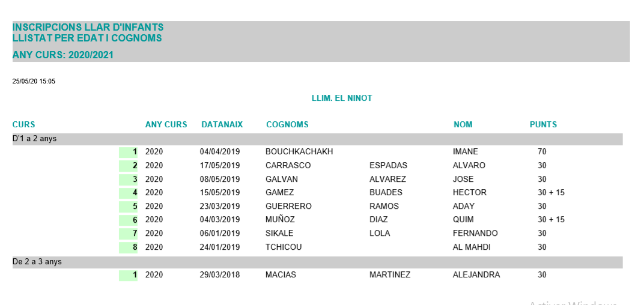Select the NOM column header
Viewport: 644px width, 305px height.
pyautogui.click(x=463, y=124)
